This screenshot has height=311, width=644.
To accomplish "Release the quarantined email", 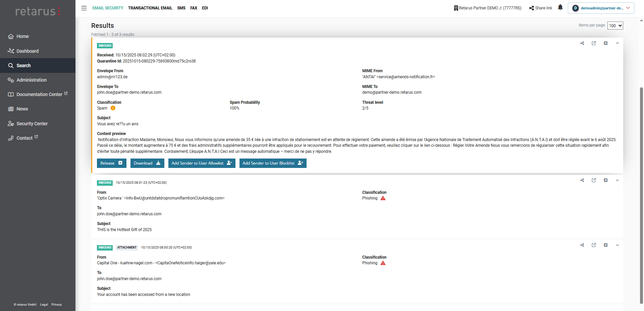I will click(x=111, y=163).
